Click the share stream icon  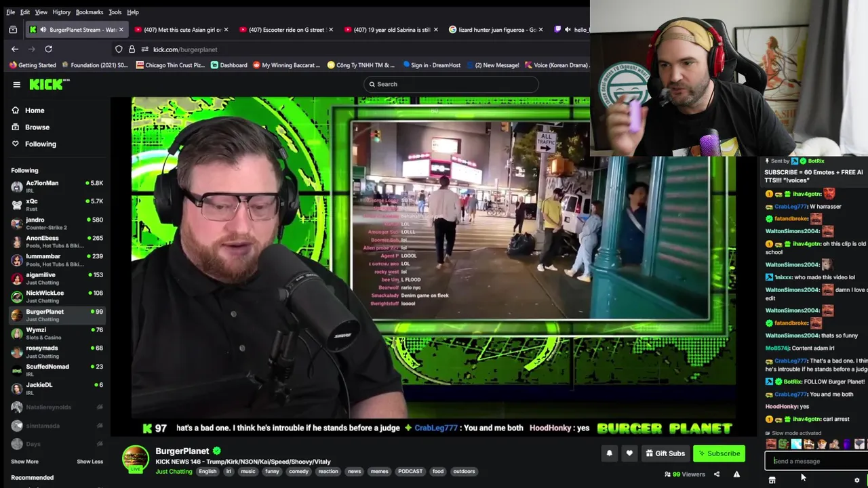[x=717, y=474]
